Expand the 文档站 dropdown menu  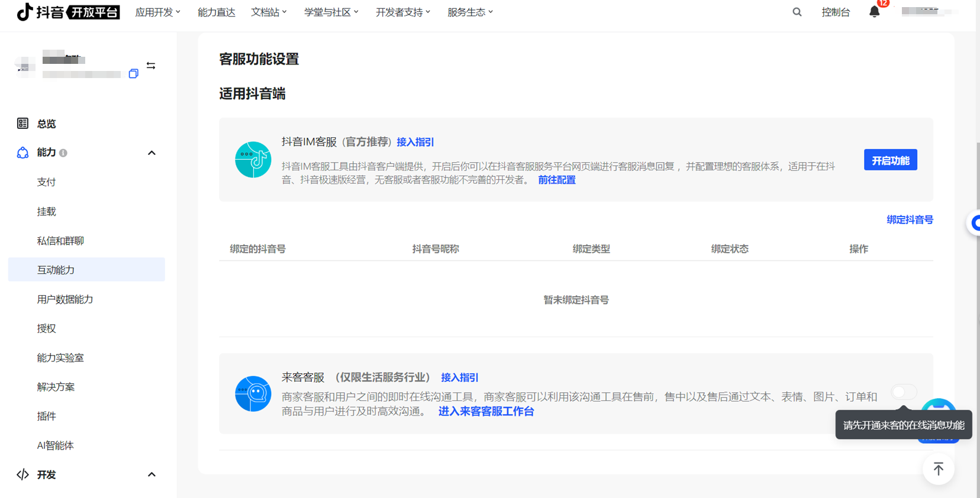(x=269, y=12)
